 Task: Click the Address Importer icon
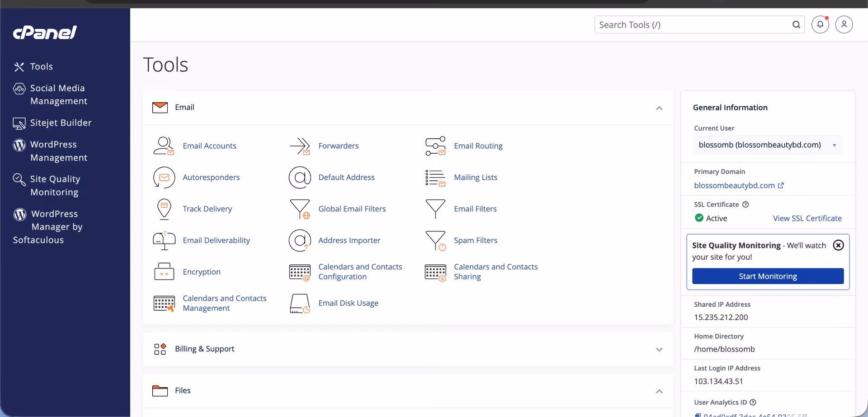click(300, 240)
